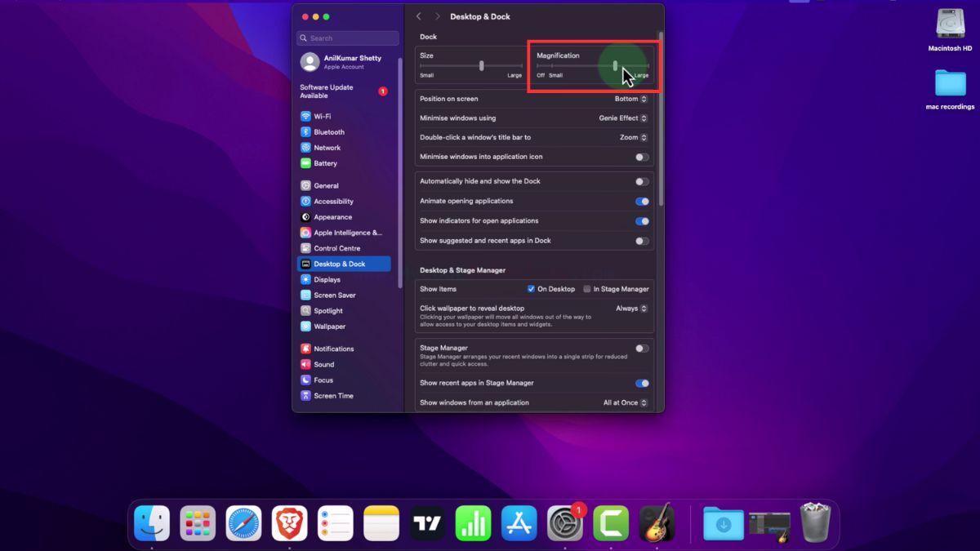Disable Animate opening applications

click(643, 201)
